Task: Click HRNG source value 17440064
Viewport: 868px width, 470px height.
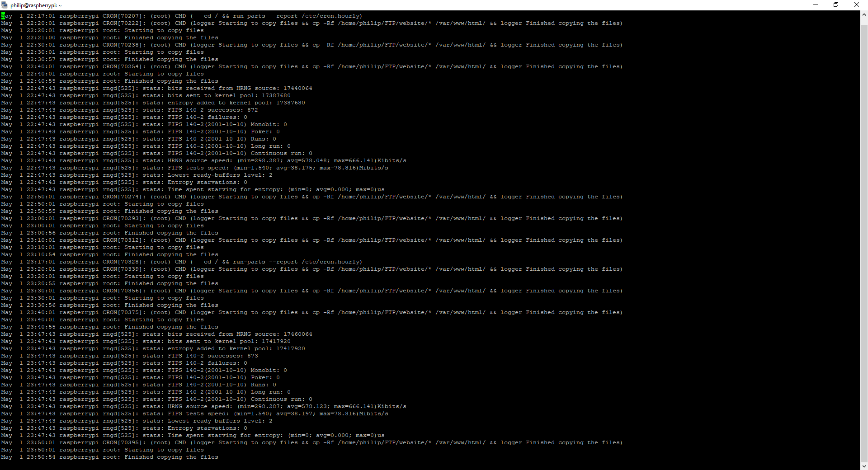Action: coord(298,88)
